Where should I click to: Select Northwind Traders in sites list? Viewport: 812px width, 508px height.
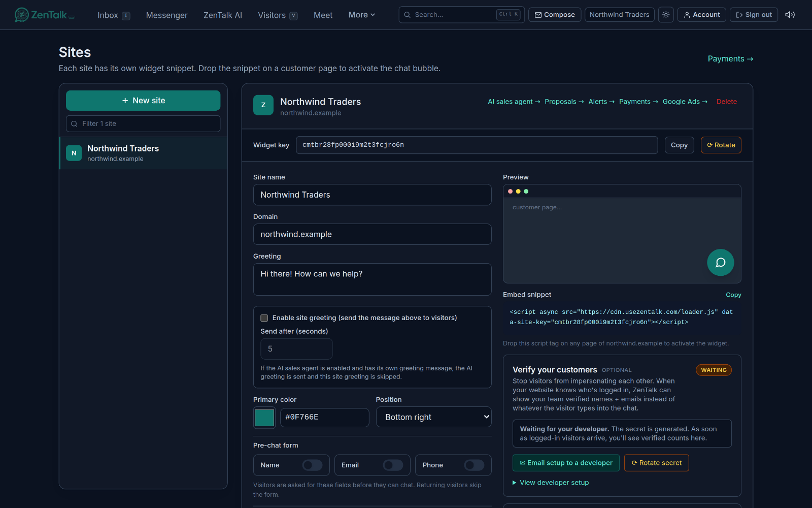144,153
